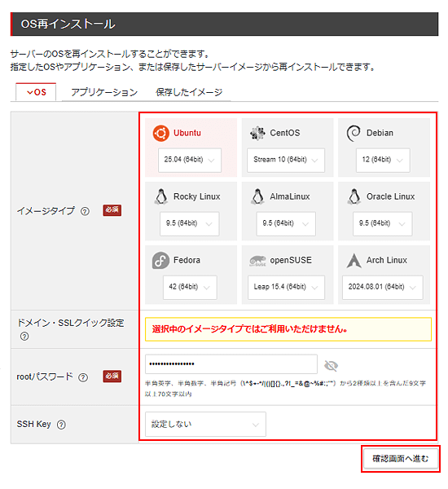
Task: Open help icon beside rootパスワード
Action: [x=83, y=377]
